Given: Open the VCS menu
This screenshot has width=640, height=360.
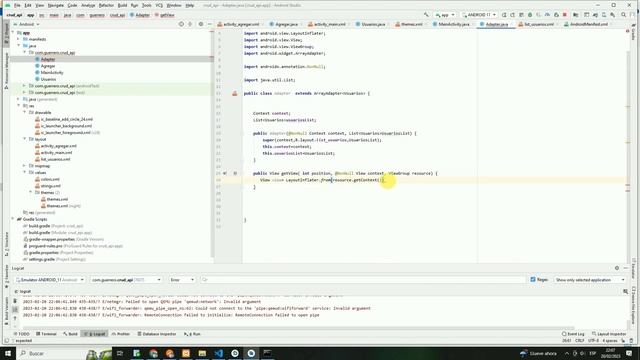Looking at the screenshot, I should [x=159, y=5].
